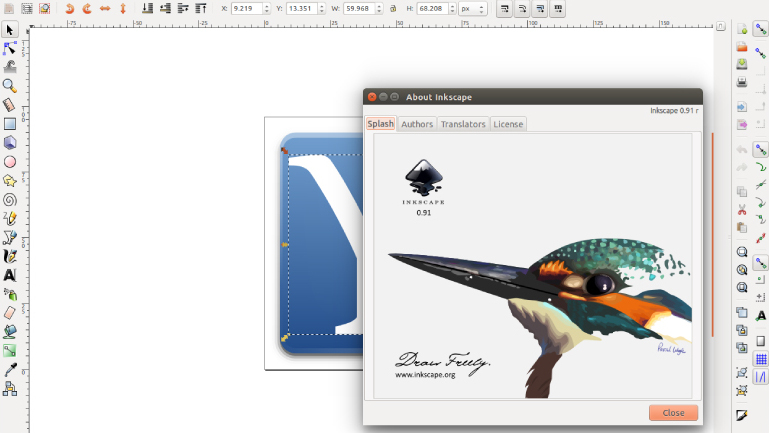Select the Zoom magnifier tool in toolbox
769x433 pixels.
(9, 86)
